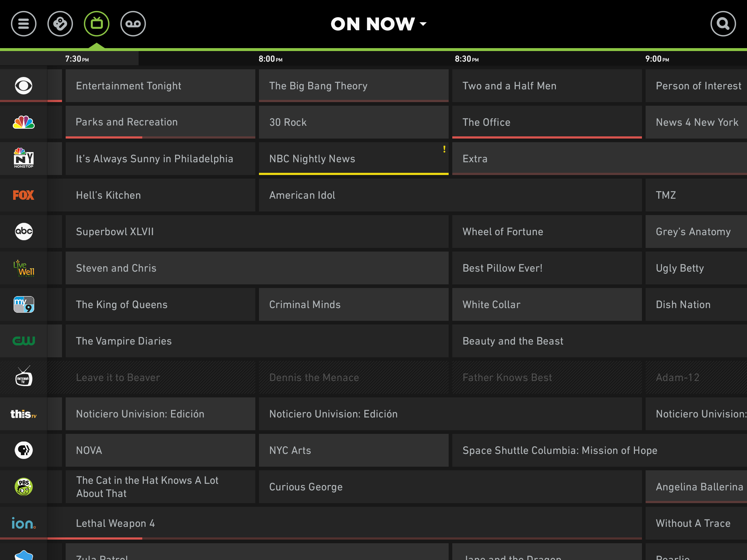
Task: Select the green TV guide icon
Action: [97, 24]
